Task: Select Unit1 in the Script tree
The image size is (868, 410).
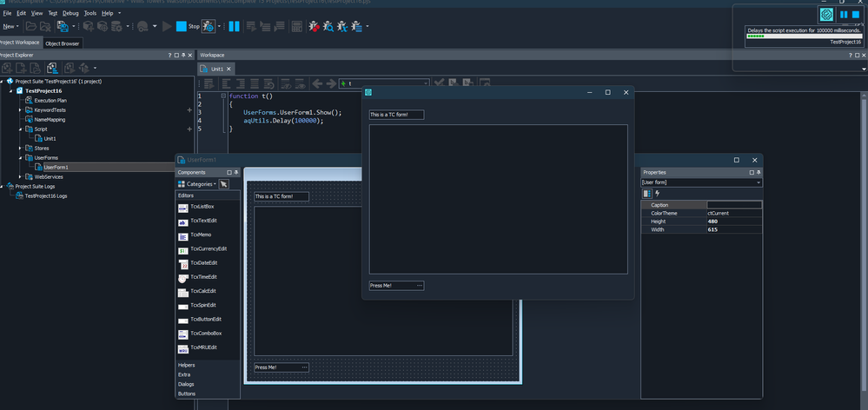Action: coord(50,138)
